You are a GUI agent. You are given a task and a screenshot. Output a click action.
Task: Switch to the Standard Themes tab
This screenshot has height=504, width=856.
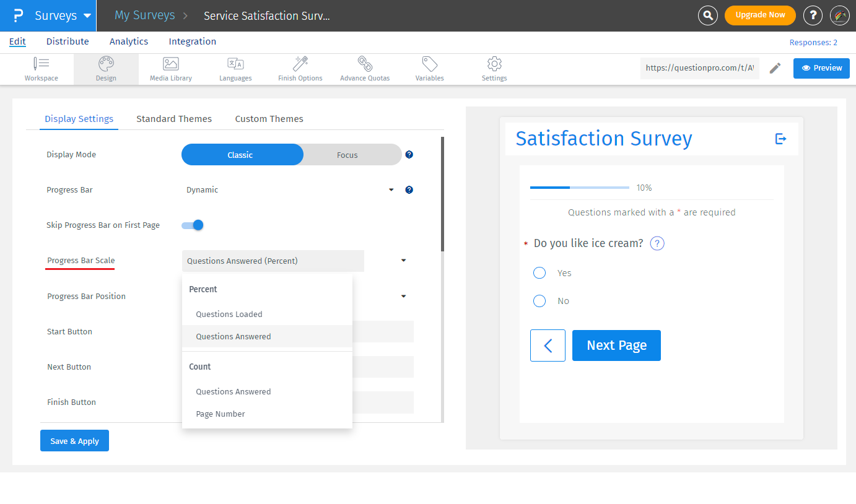tap(174, 119)
